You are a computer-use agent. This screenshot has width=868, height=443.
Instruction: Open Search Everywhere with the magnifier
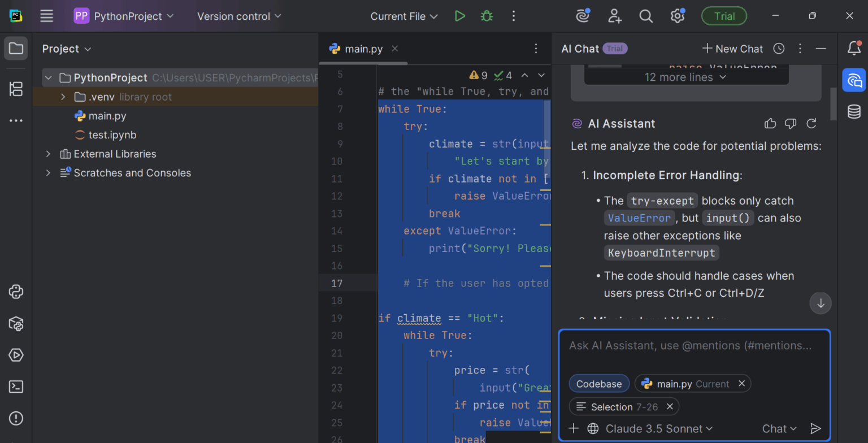point(646,16)
